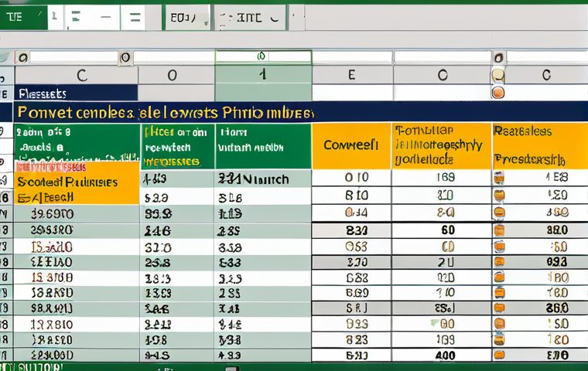Click the circle icon above the yellow circle marker

(x=498, y=58)
